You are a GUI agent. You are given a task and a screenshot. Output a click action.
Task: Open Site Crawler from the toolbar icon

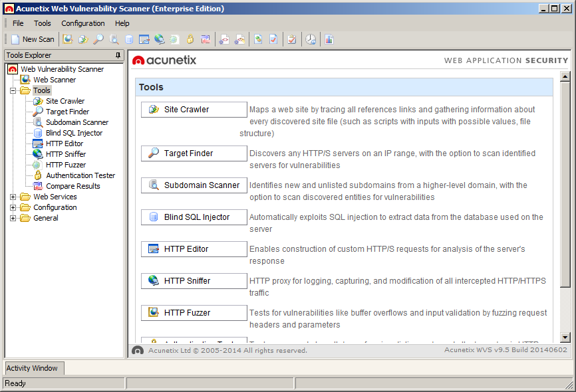(x=83, y=40)
